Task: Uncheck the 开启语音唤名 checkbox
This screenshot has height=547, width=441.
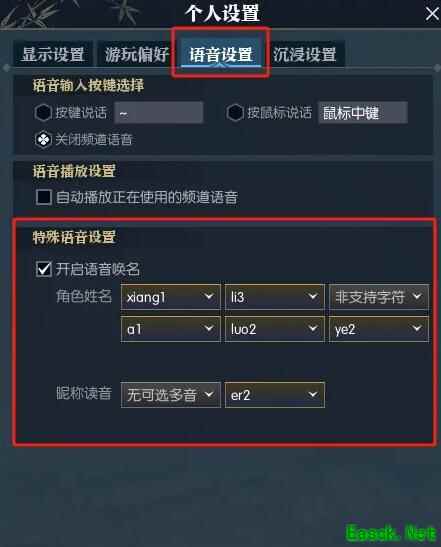Action: click(44, 269)
